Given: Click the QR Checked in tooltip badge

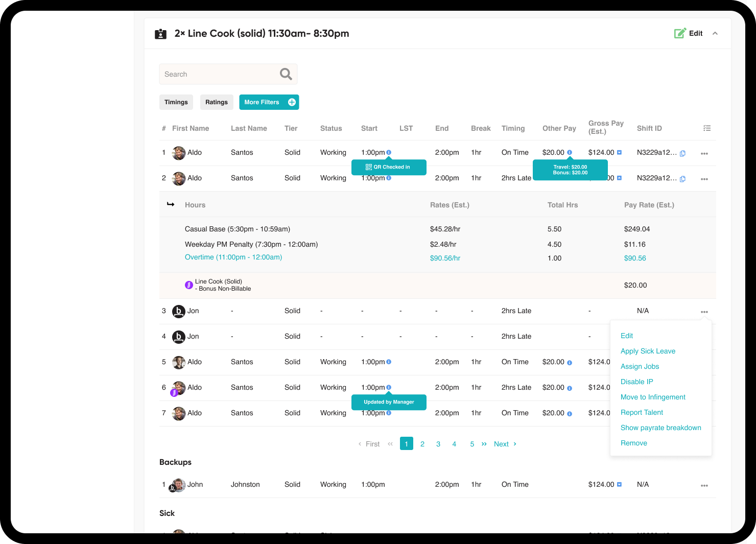Looking at the screenshot, I should (x=389, y=167).
